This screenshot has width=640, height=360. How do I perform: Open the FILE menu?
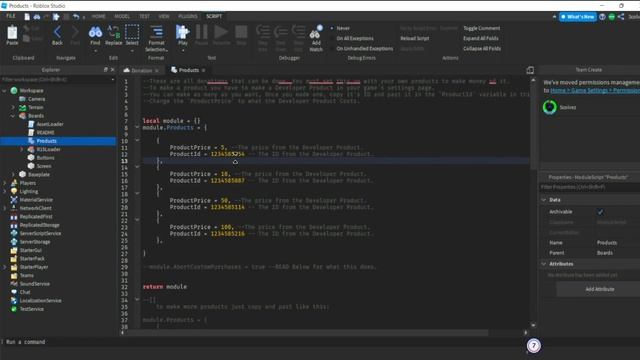pos(11,16)
